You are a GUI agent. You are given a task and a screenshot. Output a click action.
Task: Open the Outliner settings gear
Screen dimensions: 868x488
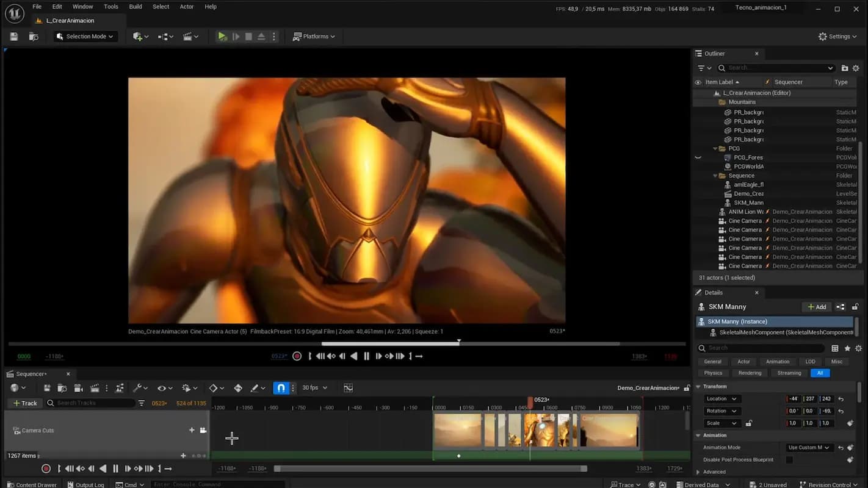click(x=856, y=68)
